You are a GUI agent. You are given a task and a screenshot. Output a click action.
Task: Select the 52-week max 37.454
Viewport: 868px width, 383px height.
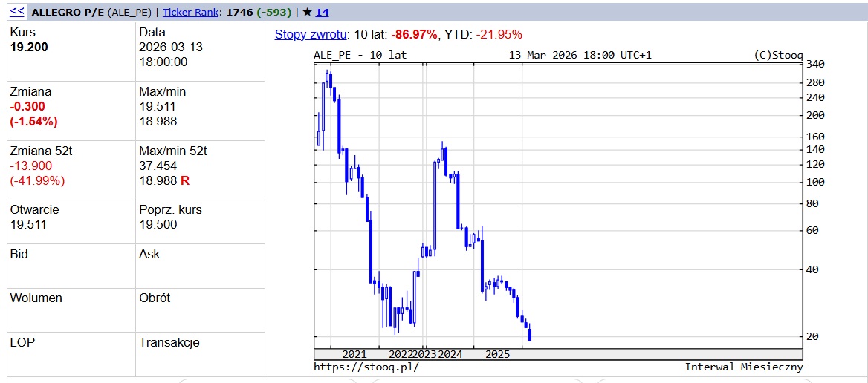(158, 166)
